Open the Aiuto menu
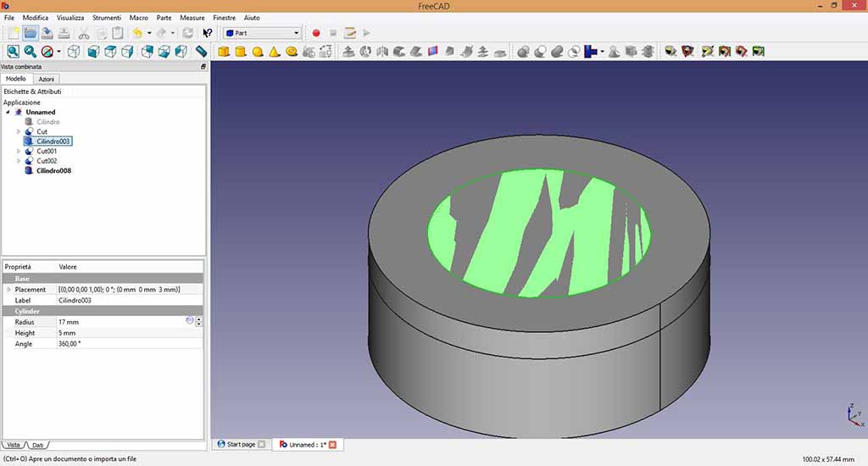Screen dimensions: 868x466 pyautogui.click(x=252, y=18)
